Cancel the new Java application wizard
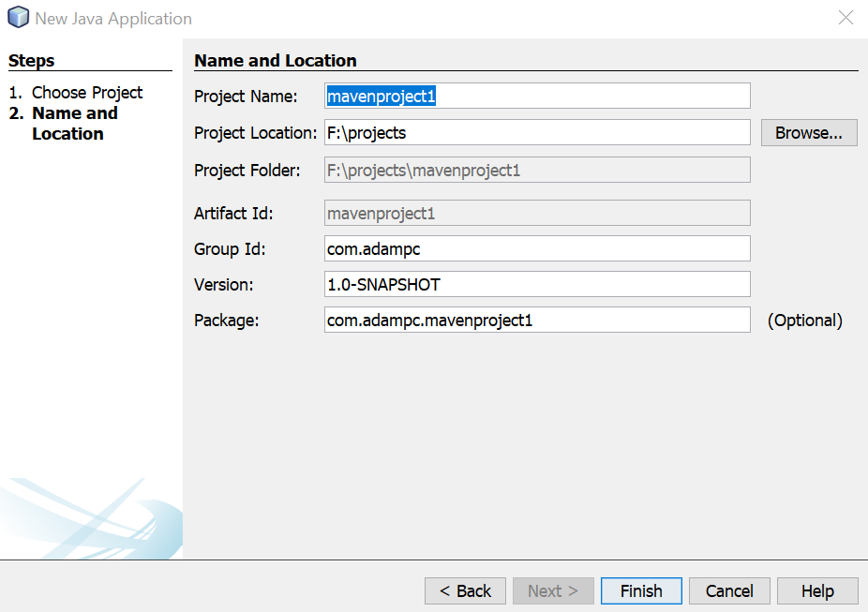This screenshot has height=612, width=868. [x=729, y=590]
